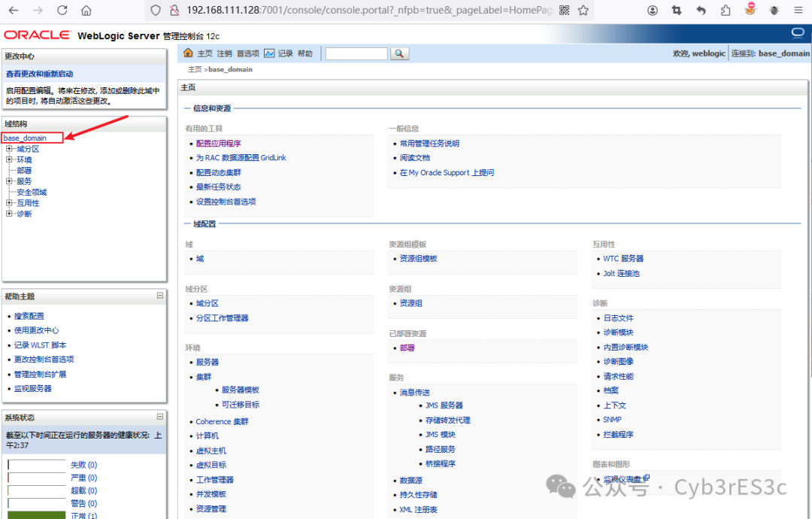Image resolution: width=812 pixels, height=519 pixels.
Task: Click the insecure connection lock icon
Action: (x=174, y=11)
